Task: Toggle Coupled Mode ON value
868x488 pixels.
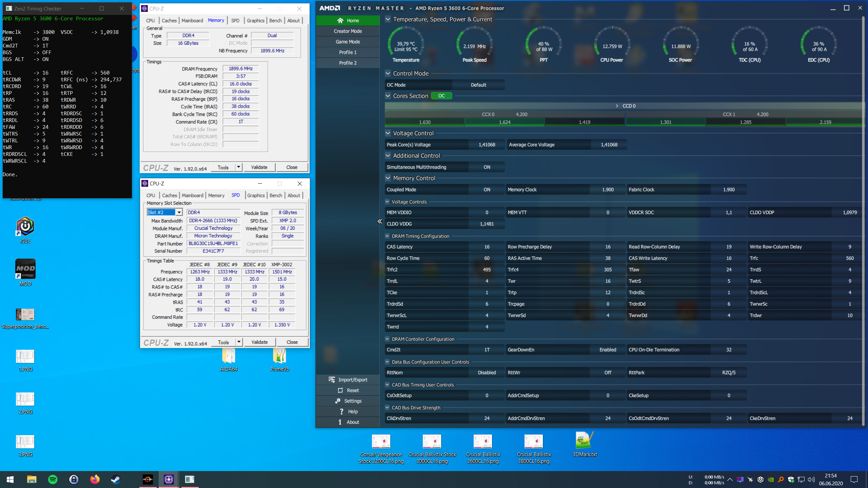Action: click(487, 190)
